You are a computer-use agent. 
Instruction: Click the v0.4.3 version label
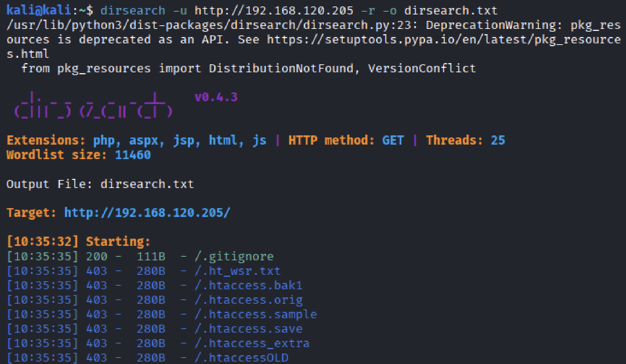216,97
